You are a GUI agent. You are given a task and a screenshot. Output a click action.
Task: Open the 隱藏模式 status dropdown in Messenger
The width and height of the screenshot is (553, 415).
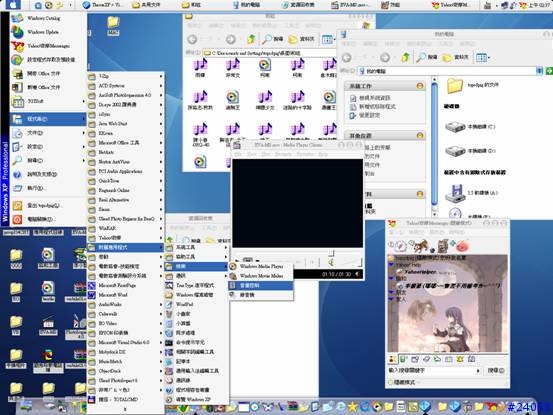pos(404,382)
